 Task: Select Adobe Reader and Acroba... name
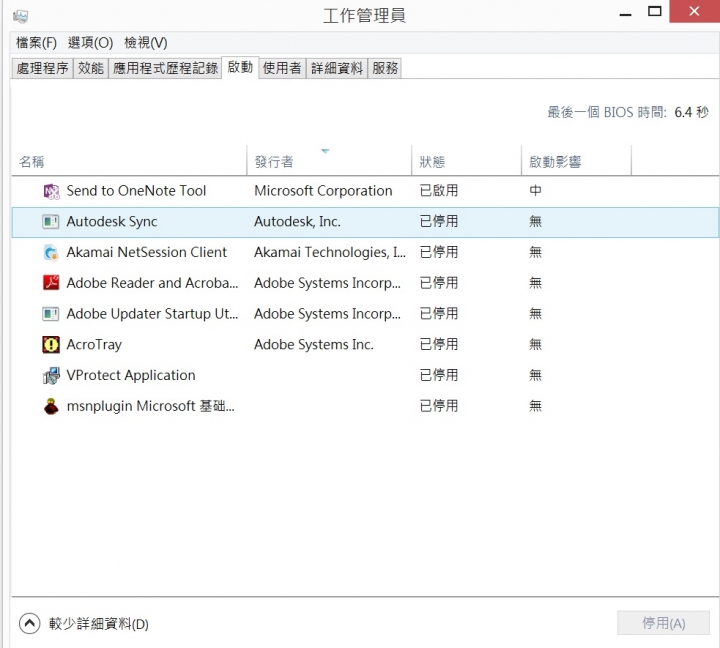(152, 283)
